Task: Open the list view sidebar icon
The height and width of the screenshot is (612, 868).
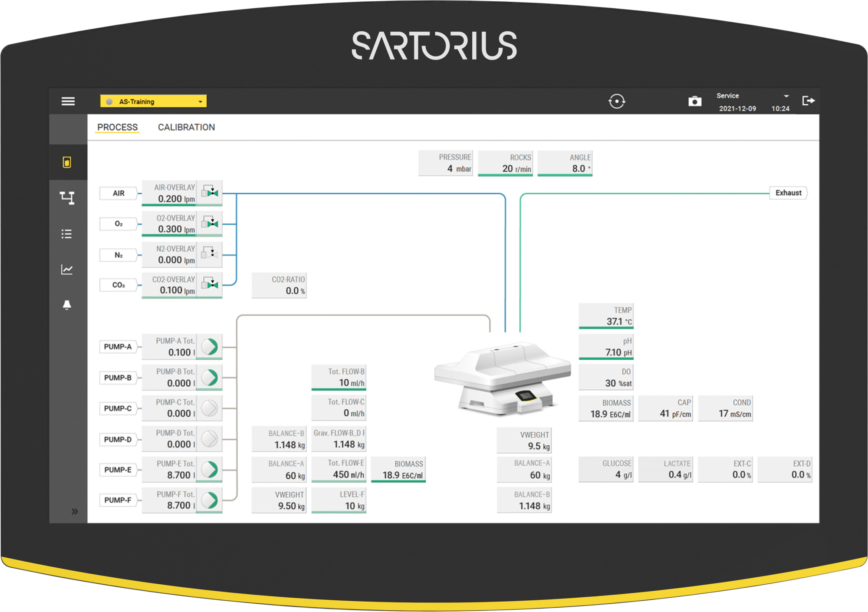Action: [x=67, y=234]
